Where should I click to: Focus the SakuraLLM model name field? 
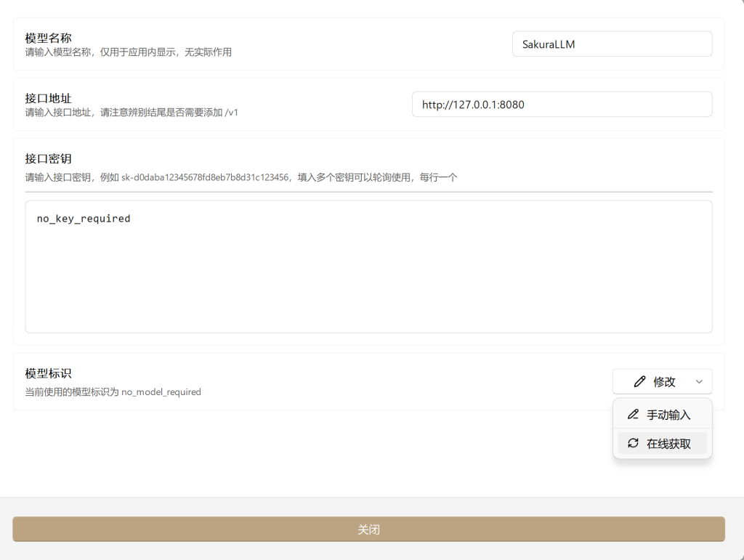coord(612,44)
